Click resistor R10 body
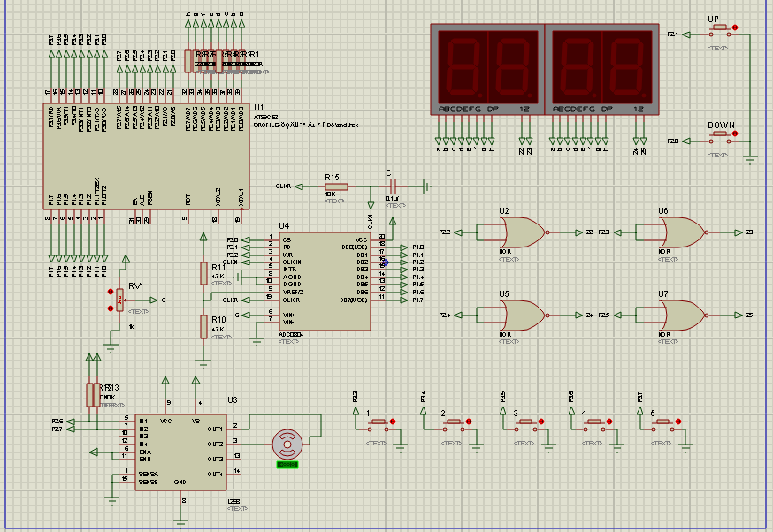The width and height of the screenshot is (773, 532). pyautogui.click(x=203, y=326)
